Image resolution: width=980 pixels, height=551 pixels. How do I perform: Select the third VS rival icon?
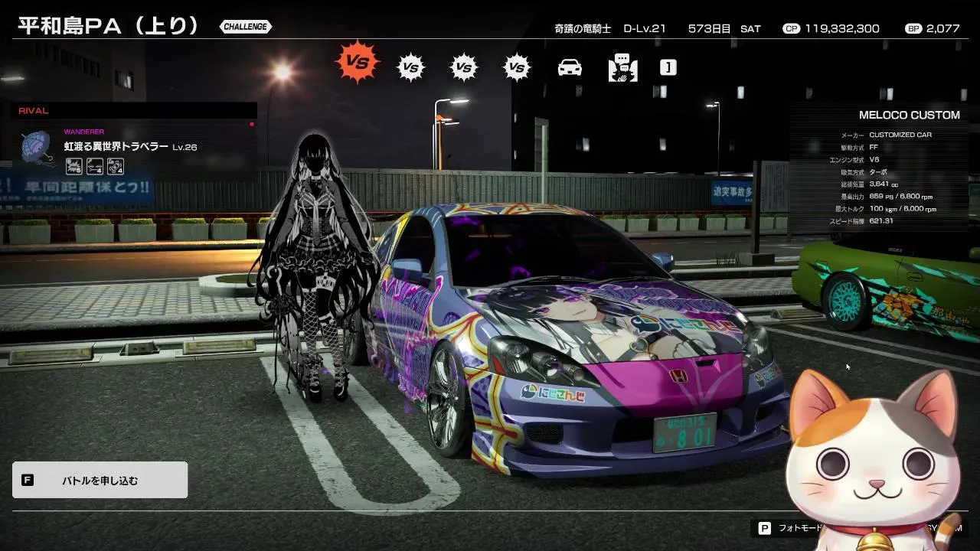point(463,67)
